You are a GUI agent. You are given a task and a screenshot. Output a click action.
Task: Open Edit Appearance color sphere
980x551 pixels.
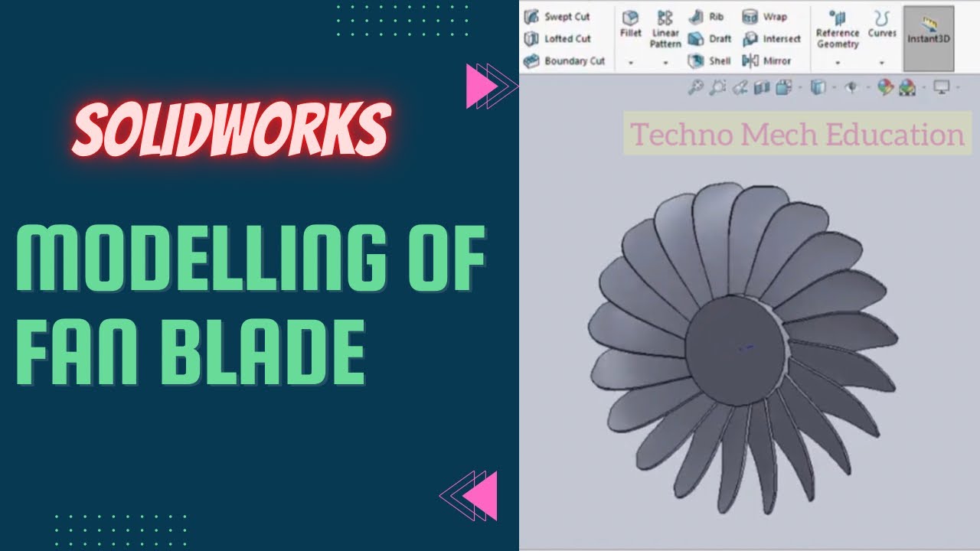click(885, 88)
